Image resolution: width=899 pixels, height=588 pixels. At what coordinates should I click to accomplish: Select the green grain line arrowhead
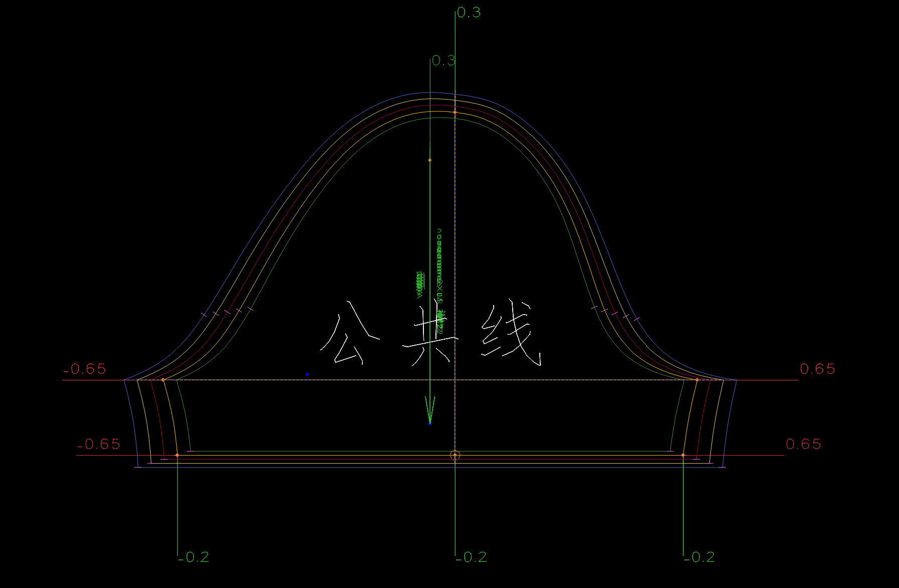pyautogui.click(x=430, y=409)
